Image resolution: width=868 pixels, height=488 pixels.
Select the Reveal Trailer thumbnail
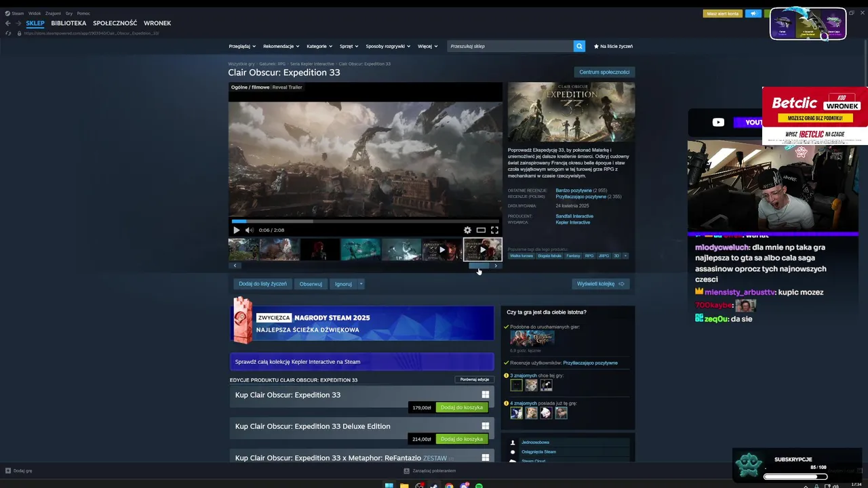[482, 249]
